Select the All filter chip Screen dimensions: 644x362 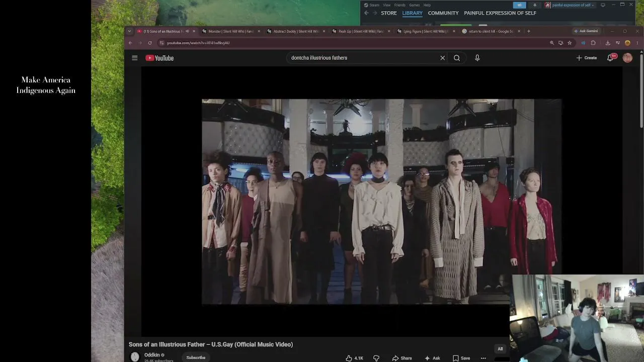coord(500,349)
